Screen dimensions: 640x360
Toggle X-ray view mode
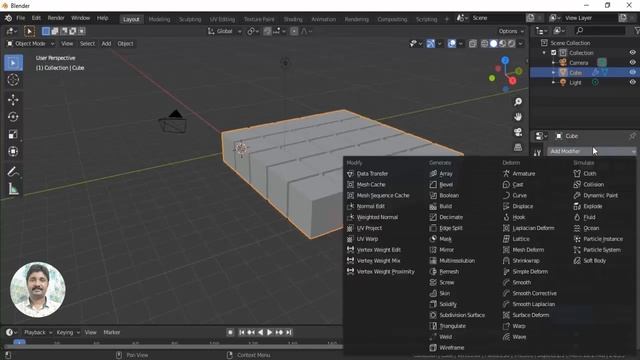pyautogui.click(x=472, y=44)
